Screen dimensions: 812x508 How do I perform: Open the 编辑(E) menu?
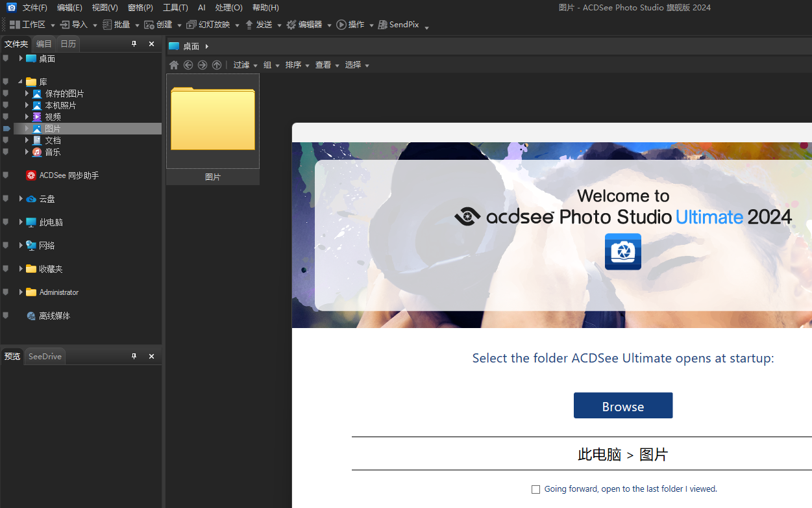69,8
